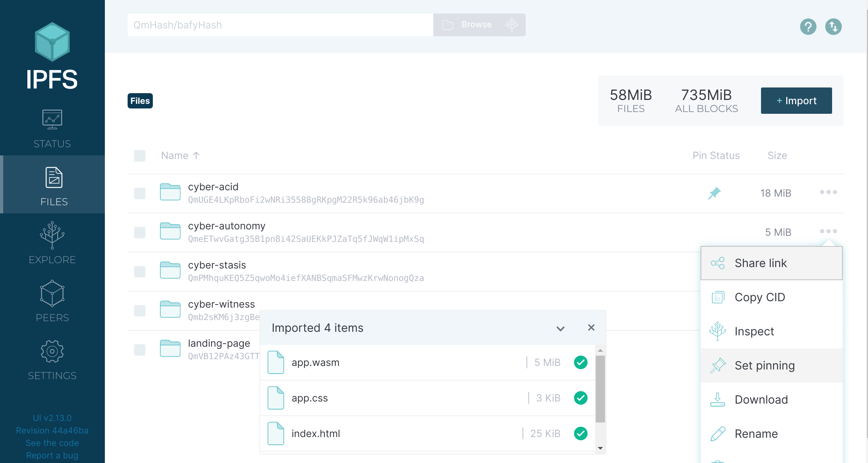The image size is (868, 463).
Task: Tick the select-all checkbox in the header
Action: (140, 156)
